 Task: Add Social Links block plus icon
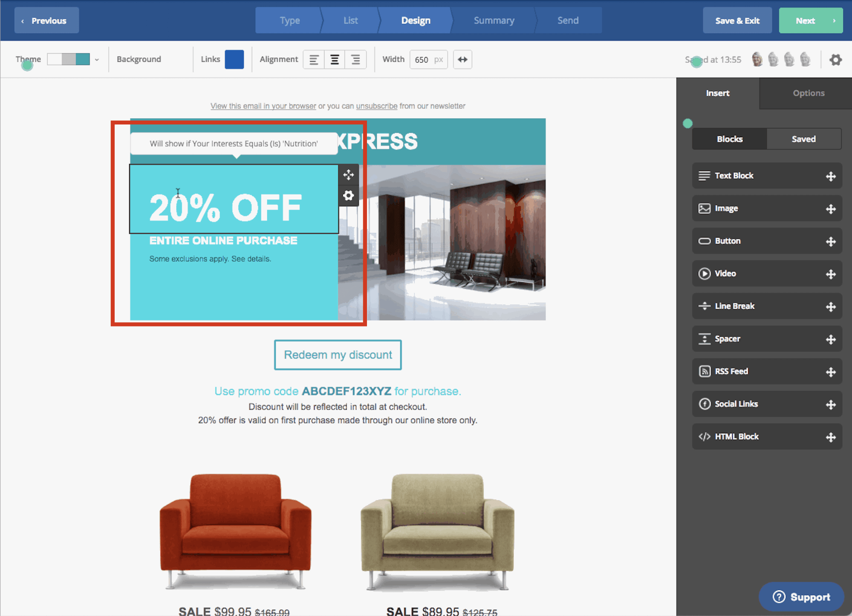(830, 405)
